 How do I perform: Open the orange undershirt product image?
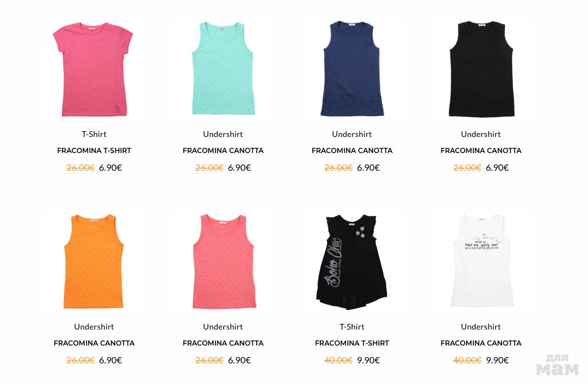point(94,261)
